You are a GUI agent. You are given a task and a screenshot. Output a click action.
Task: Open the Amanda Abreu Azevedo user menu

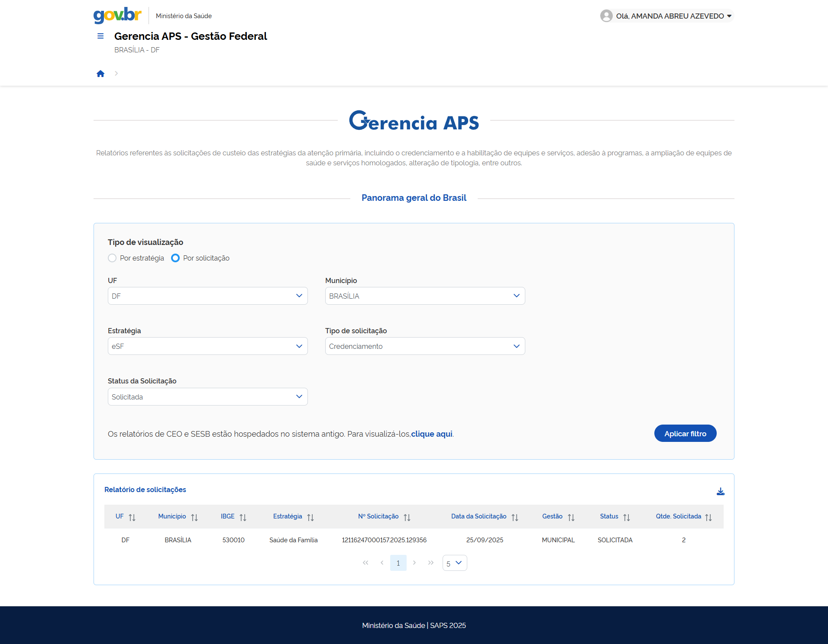coord(666,16)
